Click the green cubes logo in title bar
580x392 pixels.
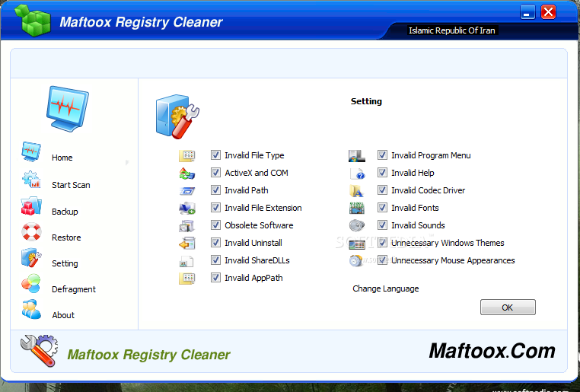[x=33, y=21]
